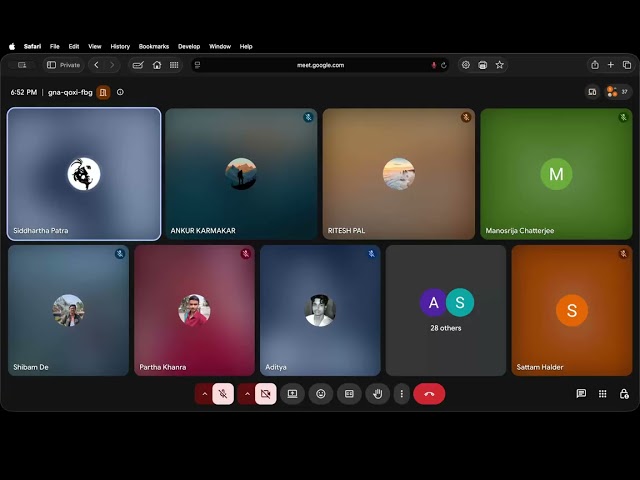The height and width of the screenshot is (480, 640).
Task: Open Safari start page grid icon
Action: point(174,65)
